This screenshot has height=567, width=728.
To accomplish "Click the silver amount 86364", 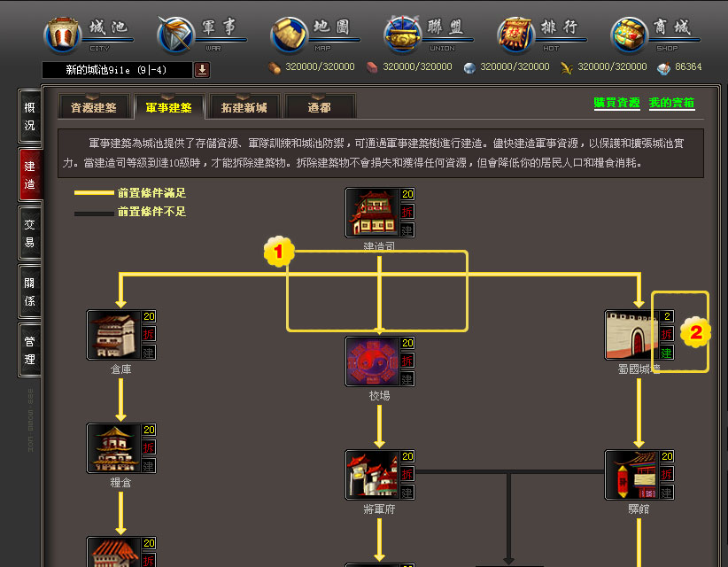I will pyautogui.click(x=688, y=66).
